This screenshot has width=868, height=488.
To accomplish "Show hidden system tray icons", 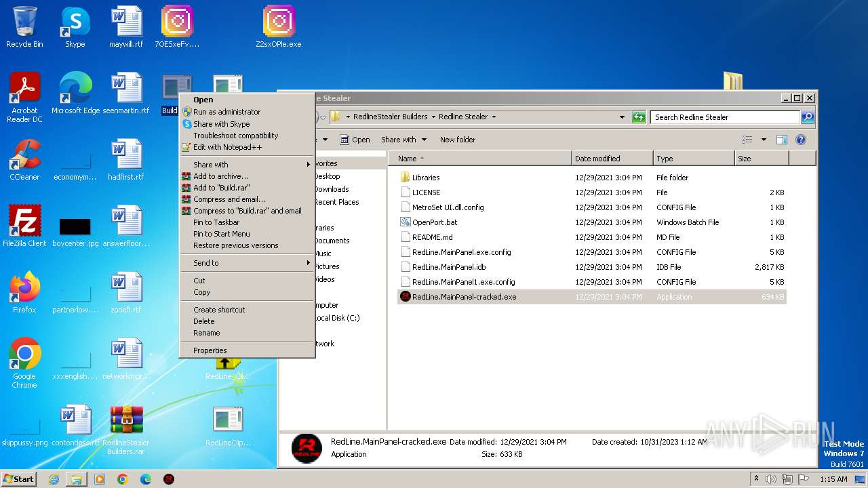I will click(756, 479).
